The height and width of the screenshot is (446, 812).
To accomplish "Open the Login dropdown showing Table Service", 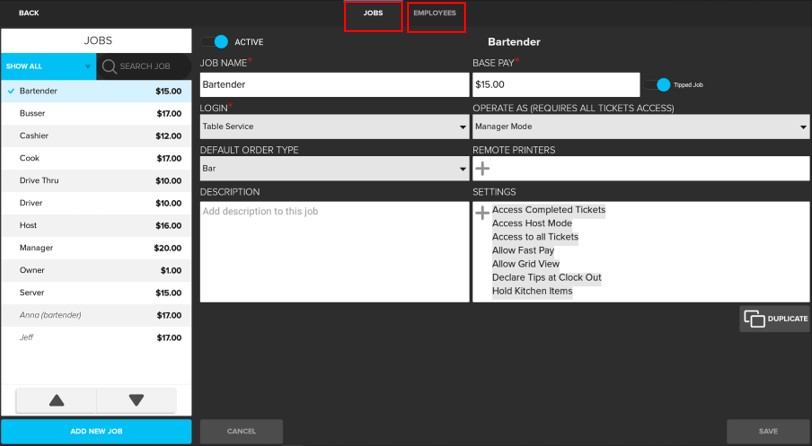I will click(x=334, y=127).
